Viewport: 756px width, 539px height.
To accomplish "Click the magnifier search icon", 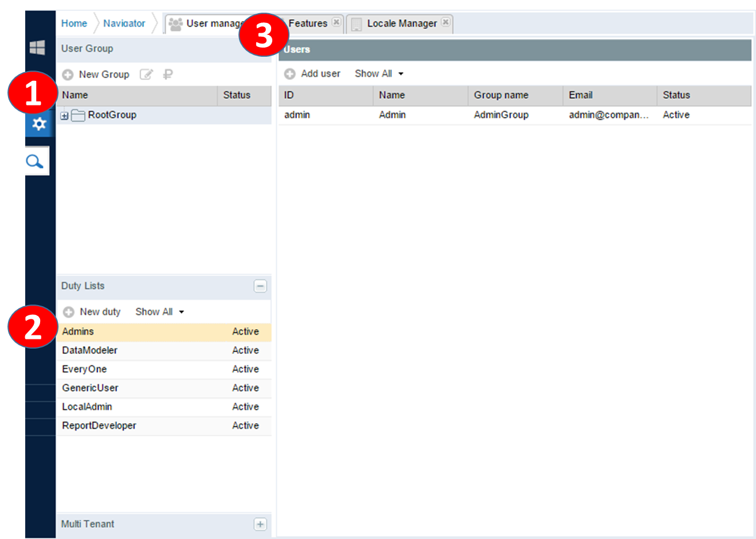I will [x=36, y=161].
